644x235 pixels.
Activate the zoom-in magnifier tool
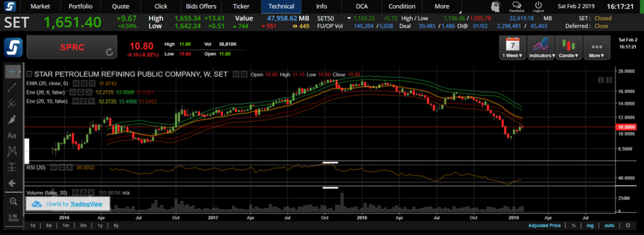click(x=14, y=201)
